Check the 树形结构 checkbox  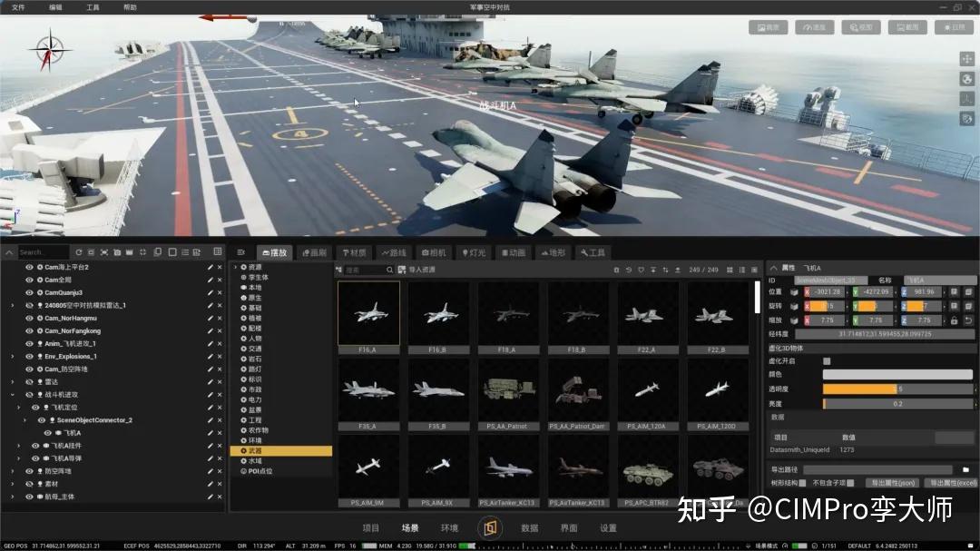pyautogui.click(x=802, y=480)
